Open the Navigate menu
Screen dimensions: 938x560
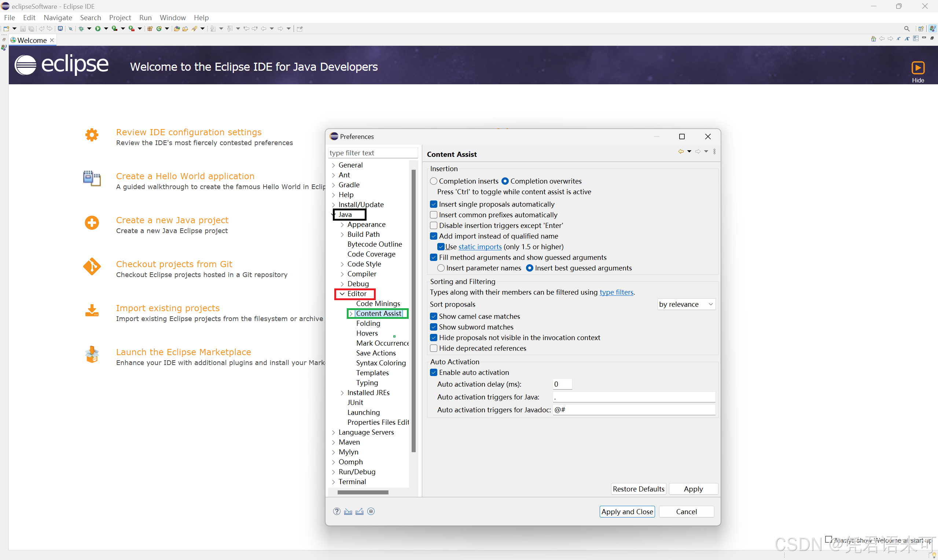click(58, 18)
